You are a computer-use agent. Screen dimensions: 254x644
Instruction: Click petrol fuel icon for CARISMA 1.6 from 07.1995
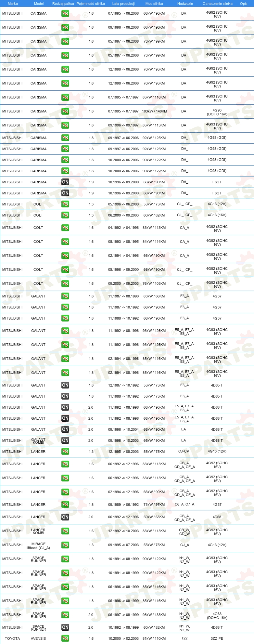pyautogui.click(x=65, y=14)
